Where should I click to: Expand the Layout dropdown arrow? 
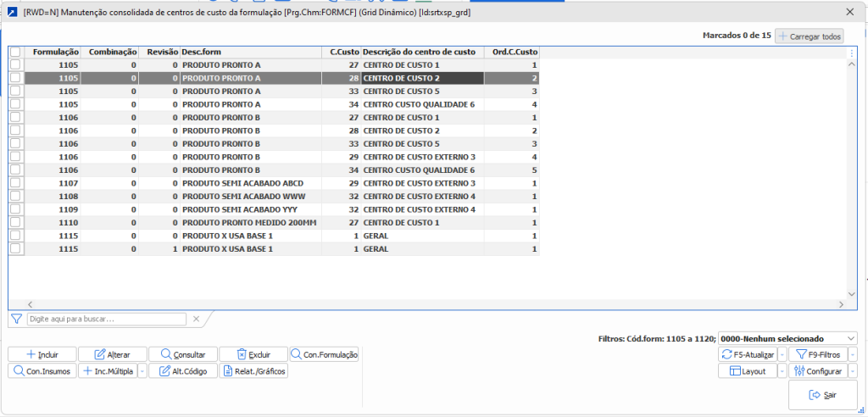pos(782,371)
